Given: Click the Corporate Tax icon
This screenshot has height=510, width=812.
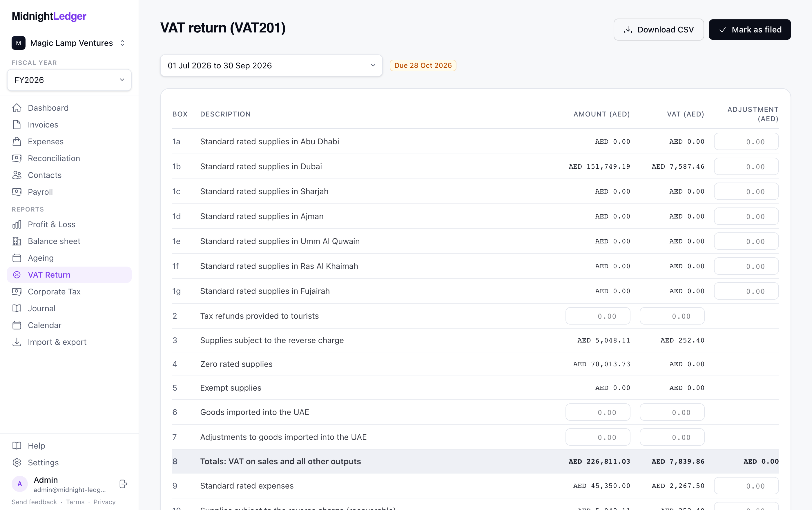Looking at the screenshot, I should click(x=17, y=292).
